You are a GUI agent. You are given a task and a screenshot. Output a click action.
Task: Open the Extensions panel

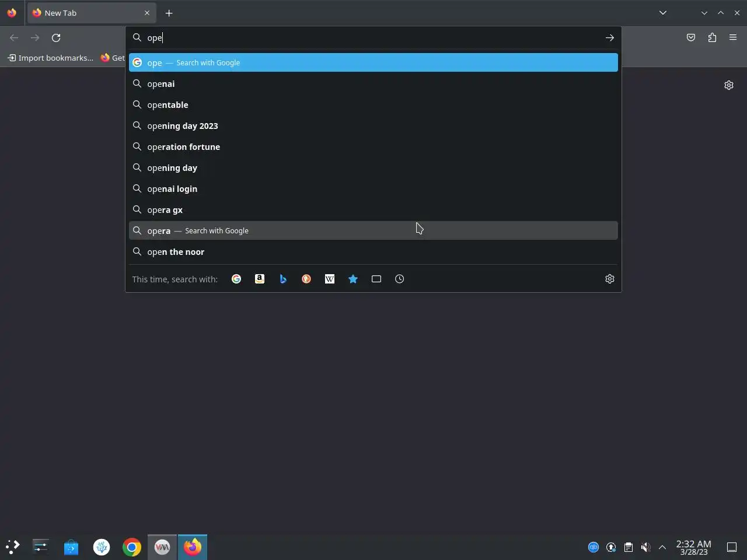pyautogui.click(x=712, y=37)
